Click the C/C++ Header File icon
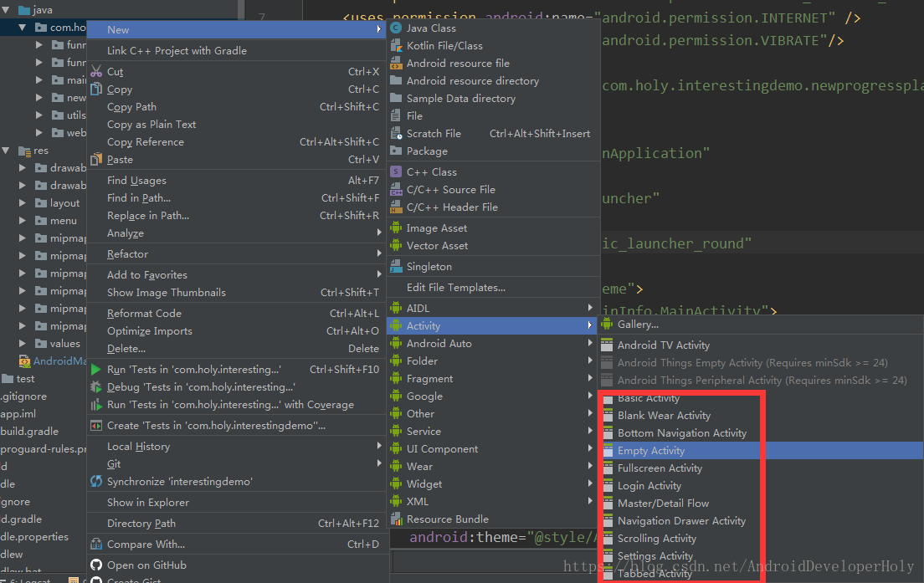 396,207
